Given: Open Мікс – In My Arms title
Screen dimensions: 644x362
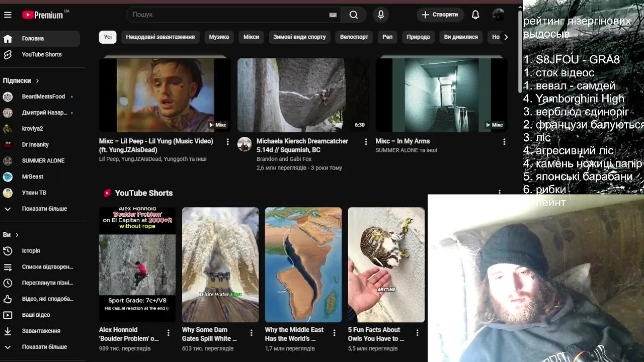Looking at the screenshot, I should (403, 141).
